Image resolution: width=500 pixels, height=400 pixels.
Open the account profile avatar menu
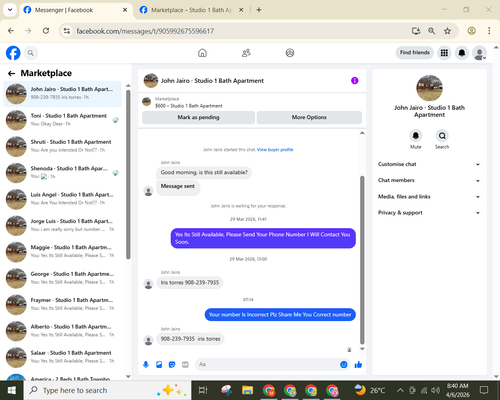[x=480, y=53]
